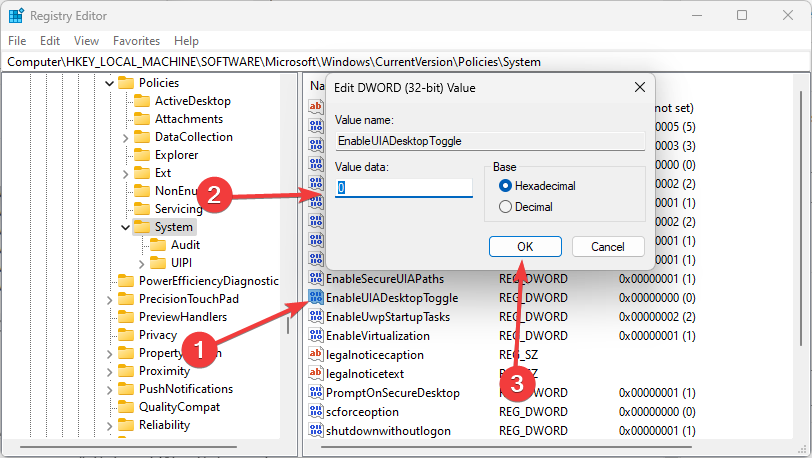Expand the Ext tree node

125,174
